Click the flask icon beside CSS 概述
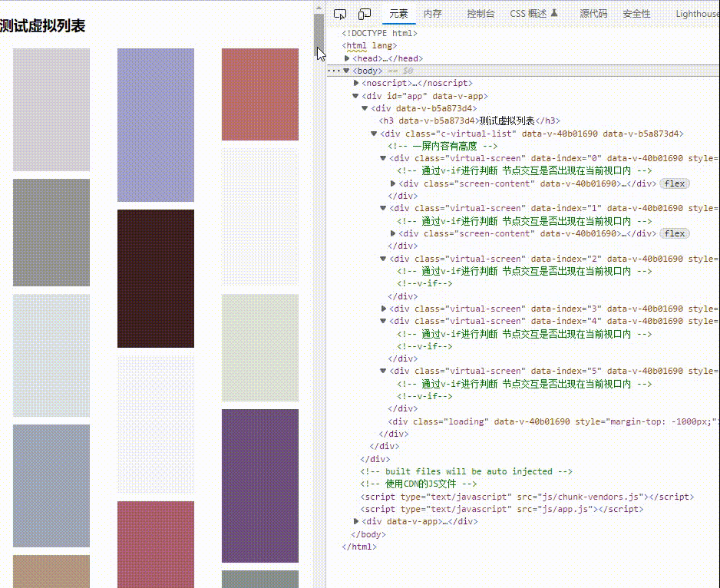This screenshot has width=720, height=588. tap(553, 13)
